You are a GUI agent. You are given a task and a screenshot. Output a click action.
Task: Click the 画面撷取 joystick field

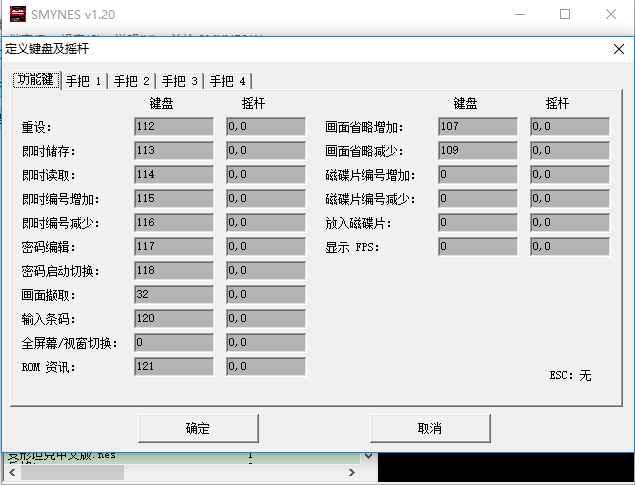click(266, 294)
